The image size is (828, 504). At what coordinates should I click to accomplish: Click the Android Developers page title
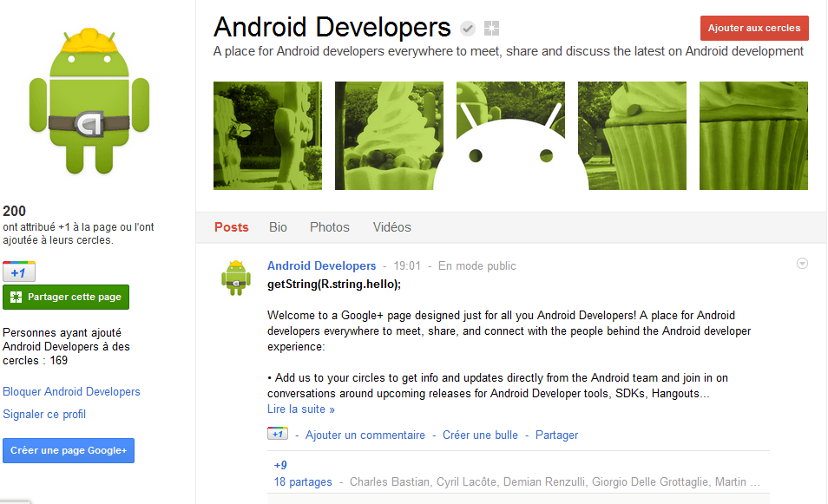(x=332, y=27)
